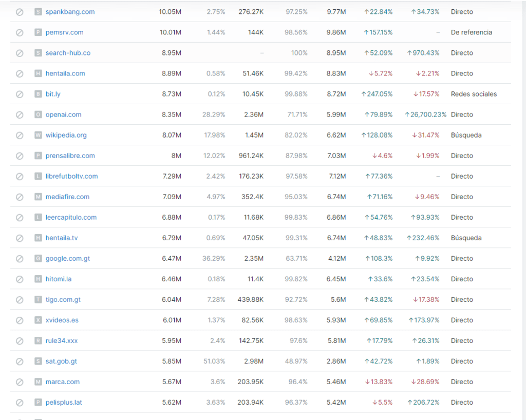Click the 352.4K value for mediafire.com

click(x=252, y=197)
